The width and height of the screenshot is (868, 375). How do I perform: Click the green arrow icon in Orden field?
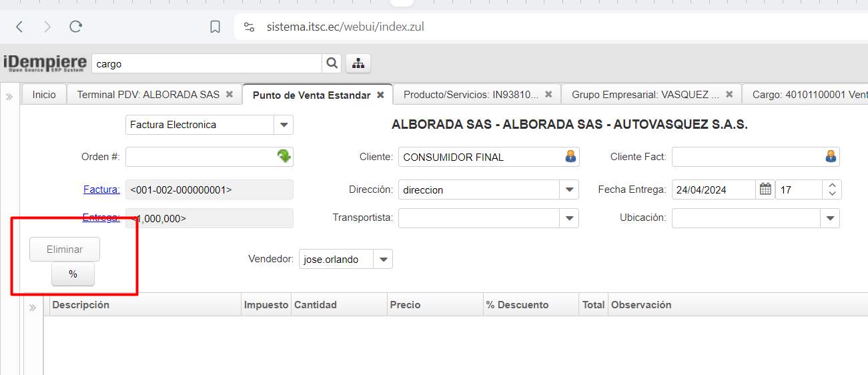(x=284, y=157)
